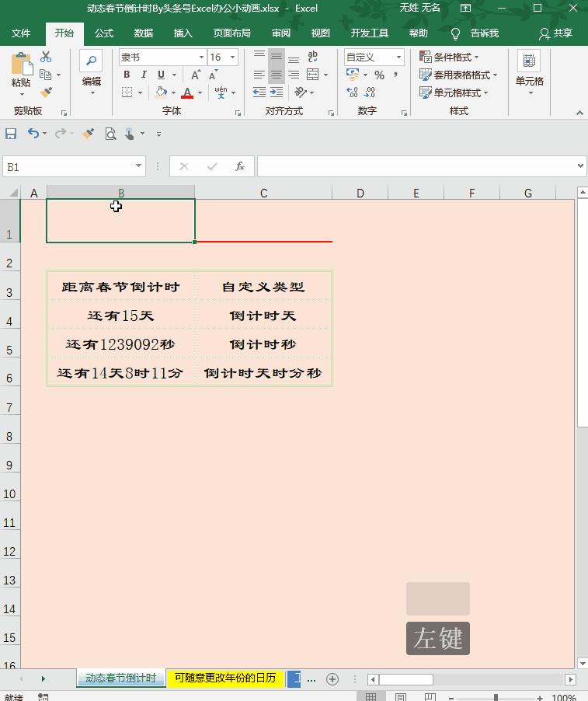Set bottom vertical alignment

(x=294, y=58)
